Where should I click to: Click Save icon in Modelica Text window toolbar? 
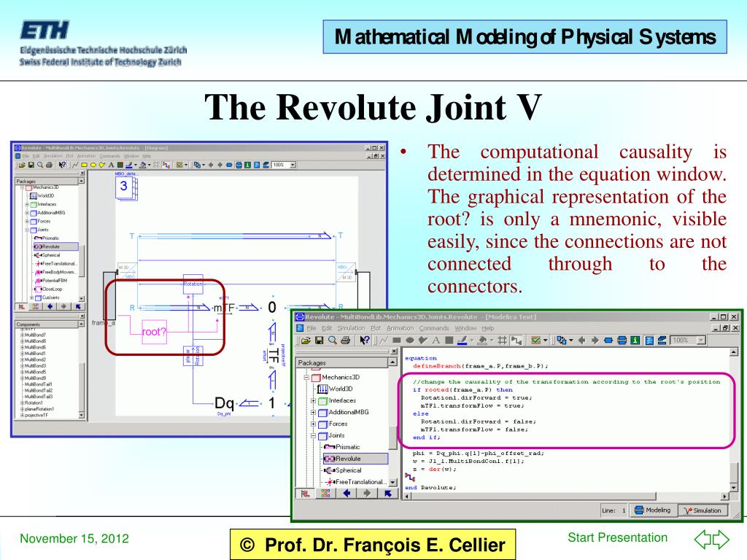tap(320, 340)
